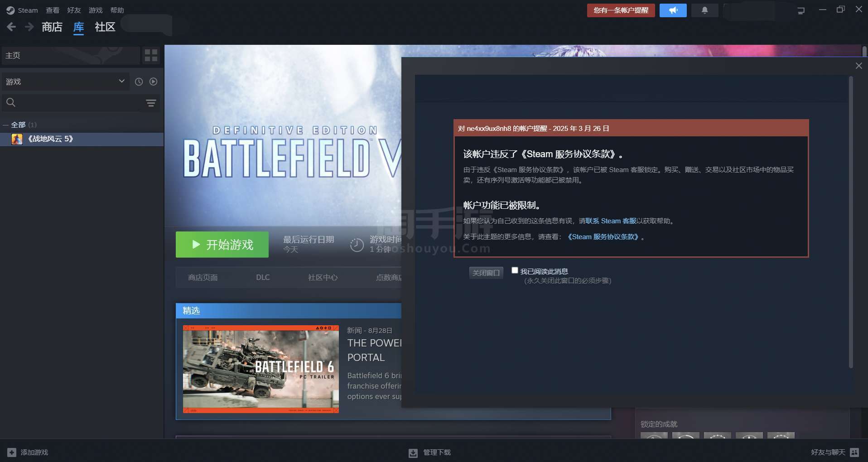
Task: Open advanced filter options icon
Action: coord(151,103)
